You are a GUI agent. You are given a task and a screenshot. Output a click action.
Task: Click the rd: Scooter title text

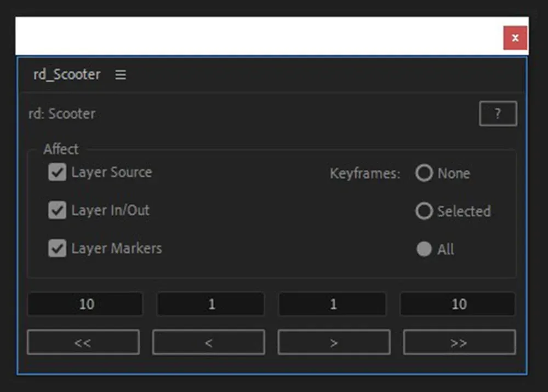pyautogui.click(x=62, y=114)
